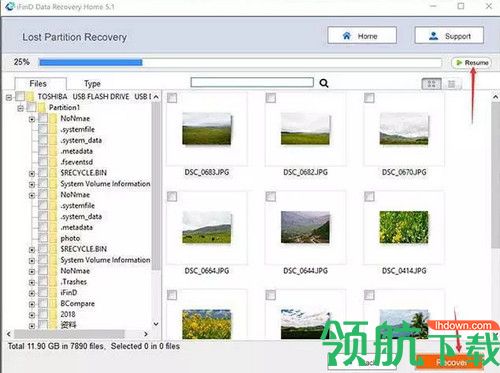
Task: Tick the checkbox for DSC_0683.JPG
Action: point(172,98)
